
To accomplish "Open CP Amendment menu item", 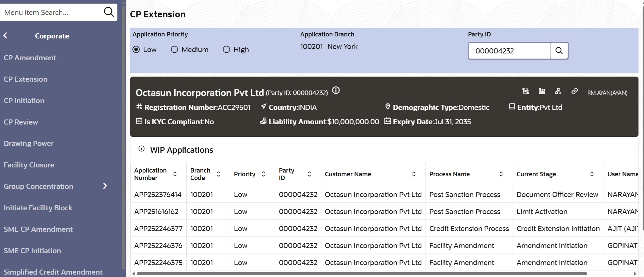I will point(30,58).
